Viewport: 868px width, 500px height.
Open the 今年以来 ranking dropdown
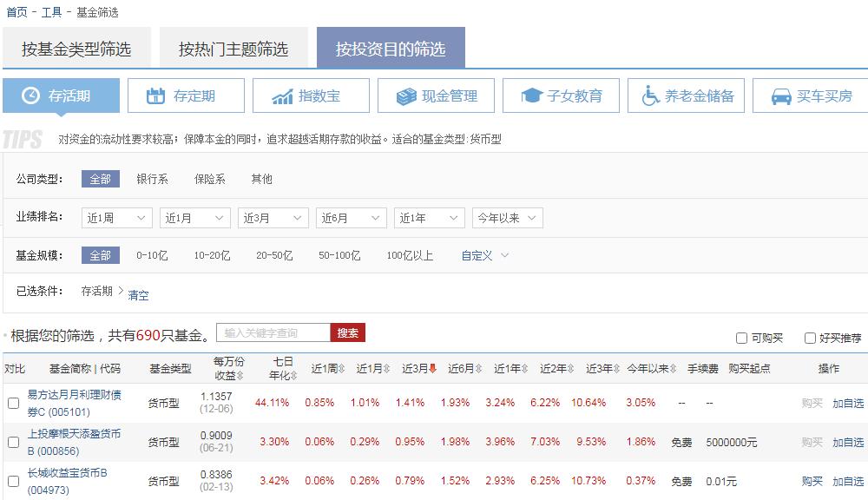506,218
